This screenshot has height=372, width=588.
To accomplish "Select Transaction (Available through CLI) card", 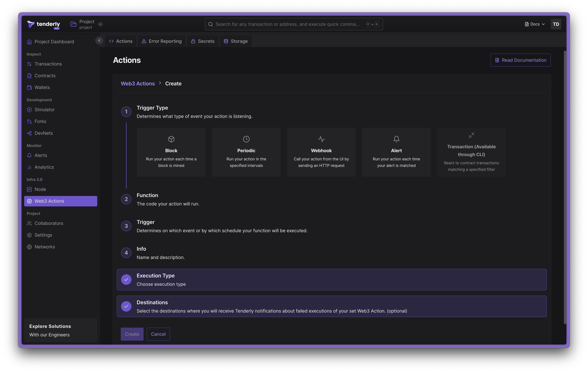I will [471, 152].
